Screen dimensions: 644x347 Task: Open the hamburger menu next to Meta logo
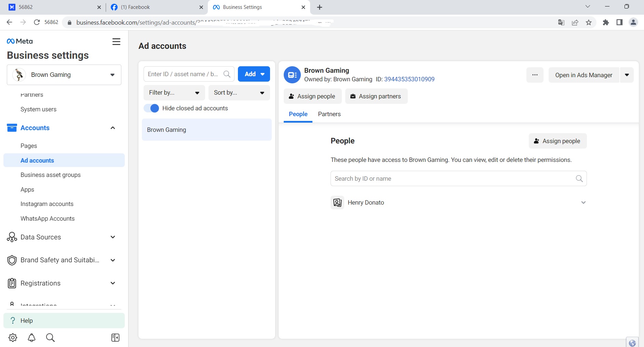click(116, 42)
